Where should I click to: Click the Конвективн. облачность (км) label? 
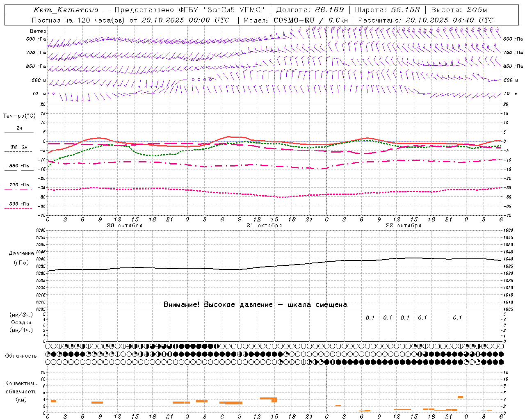pos(21,391)
